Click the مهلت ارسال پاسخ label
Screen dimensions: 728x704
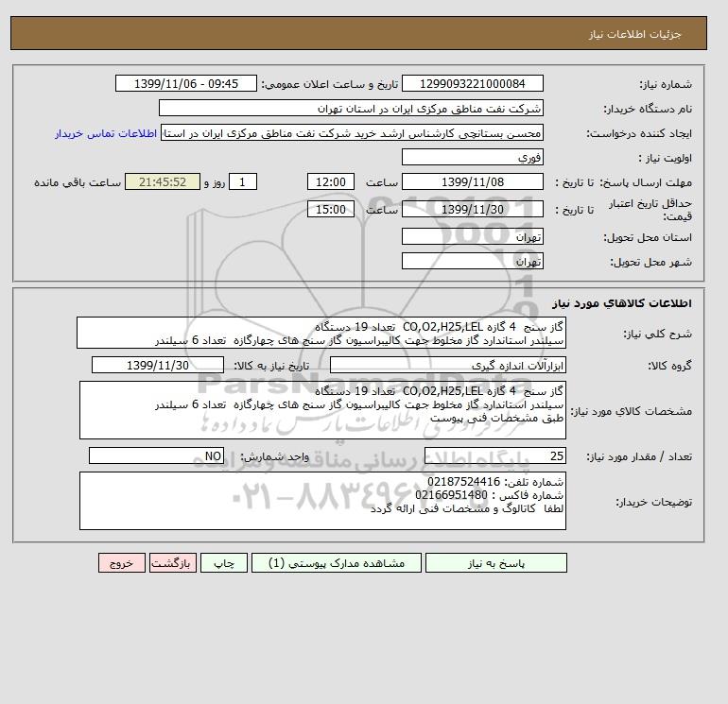coord(645,182)
